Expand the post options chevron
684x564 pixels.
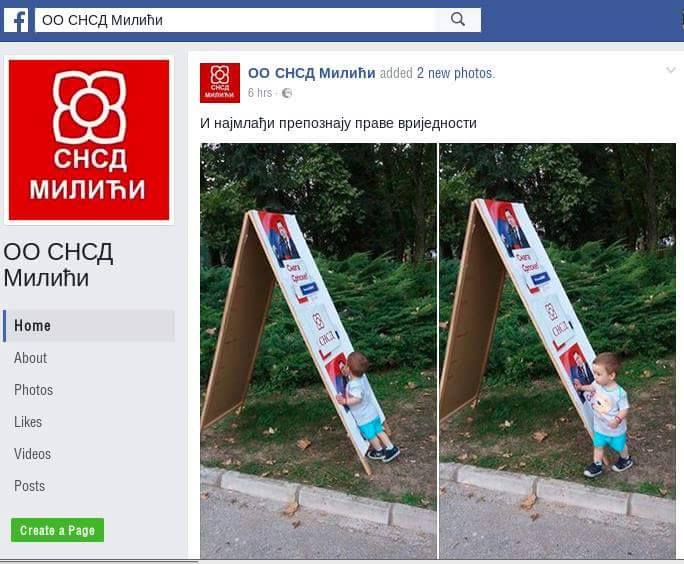click(670, 70)
